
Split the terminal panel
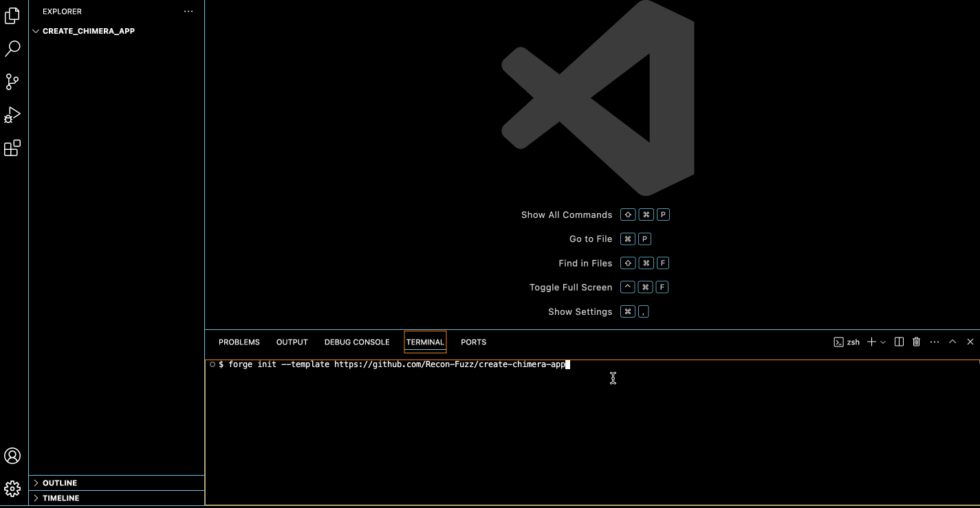click(899, 342)
